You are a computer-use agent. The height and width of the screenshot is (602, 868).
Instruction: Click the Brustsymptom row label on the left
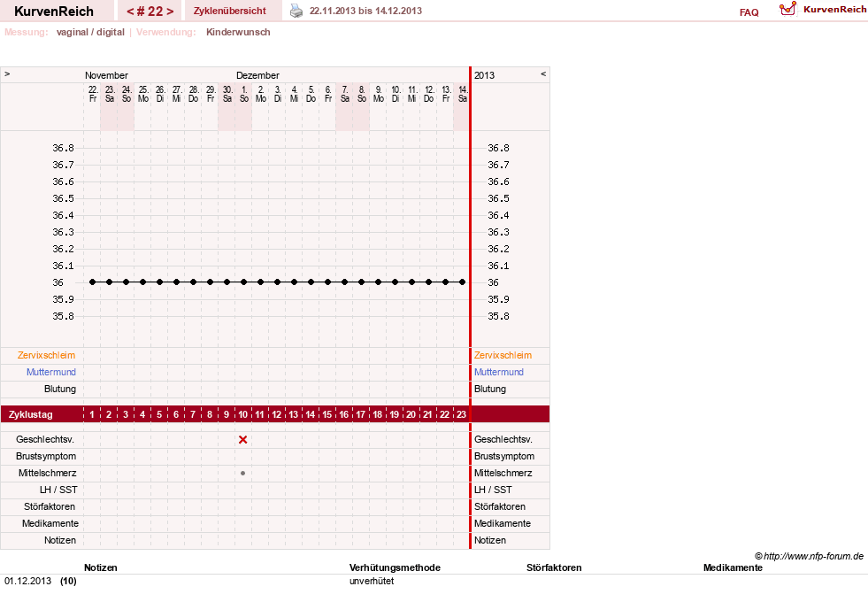(x=46, y=456)
